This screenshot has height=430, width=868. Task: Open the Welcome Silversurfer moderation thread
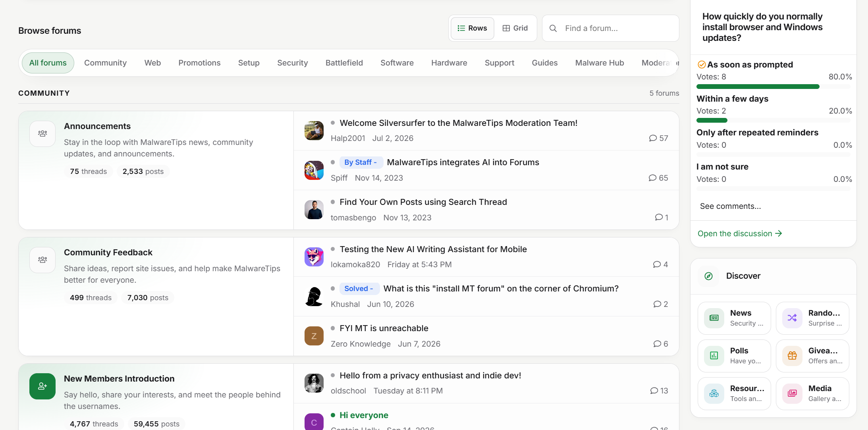(x=459, y=123)
